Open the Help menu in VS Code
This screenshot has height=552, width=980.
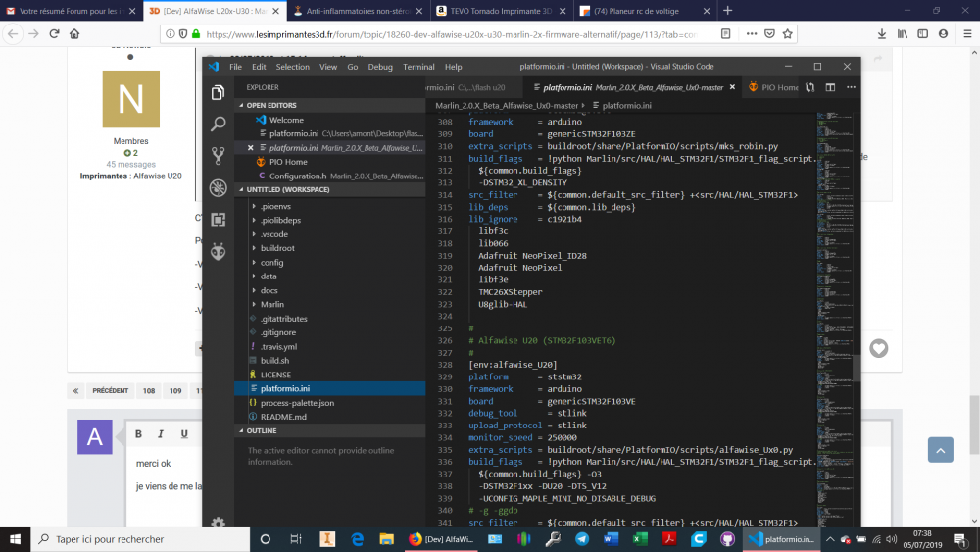[x=453, y=67]
